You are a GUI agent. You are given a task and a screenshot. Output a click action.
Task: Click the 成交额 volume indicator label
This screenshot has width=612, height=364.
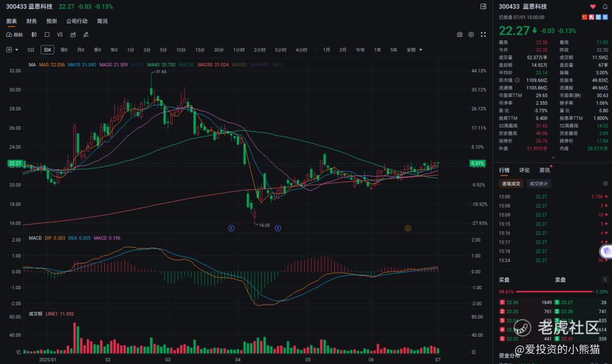(x=36, y=314)
